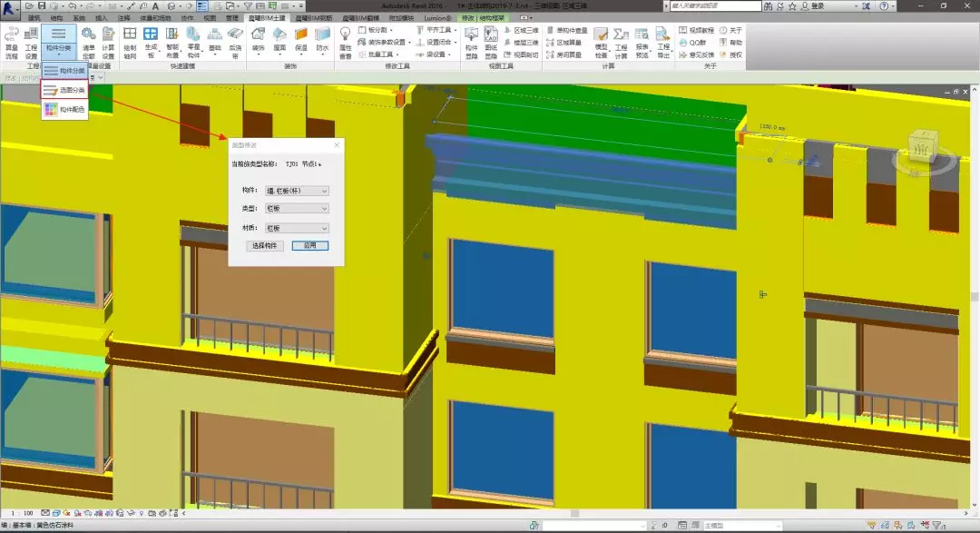
Task: Close the 类型修改 dialog
Action: [337, 144]
